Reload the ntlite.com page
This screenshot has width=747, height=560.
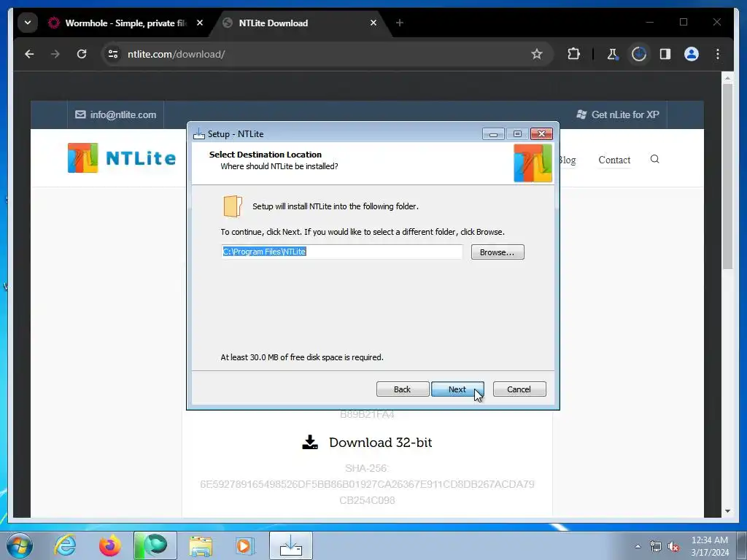82,54
